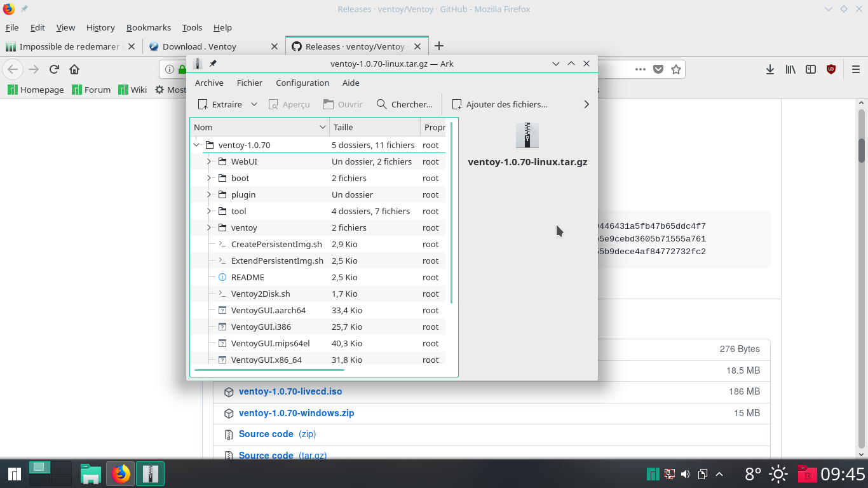
Task: Expand the WebUI folder
Action: point(208,161)
